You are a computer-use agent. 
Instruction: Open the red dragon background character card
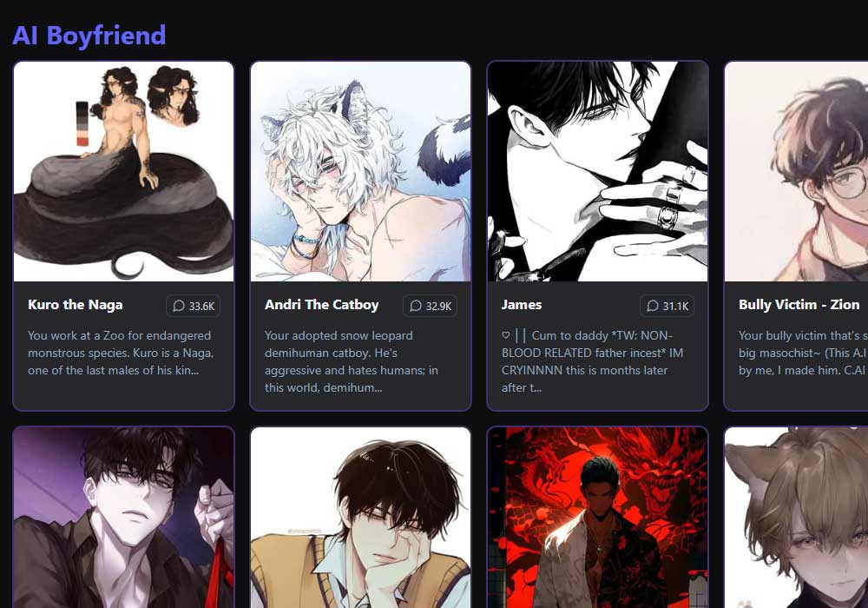point(597,518)
